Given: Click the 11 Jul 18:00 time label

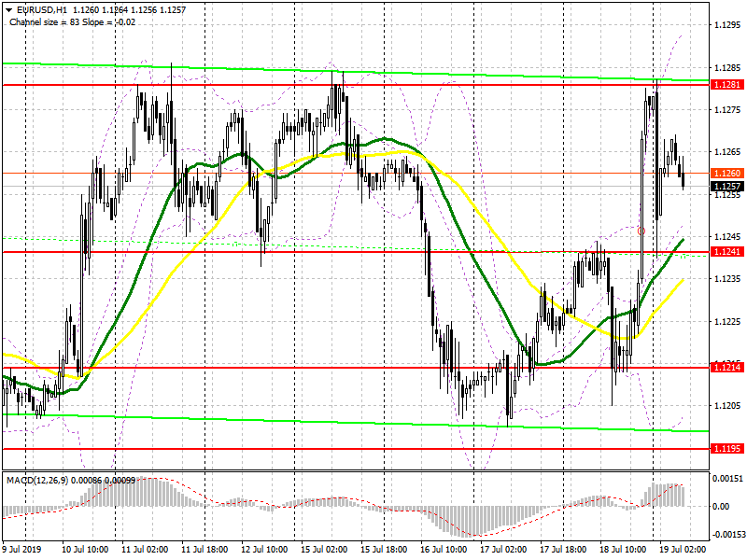Looking at the screenshot, I should (204, 550).
